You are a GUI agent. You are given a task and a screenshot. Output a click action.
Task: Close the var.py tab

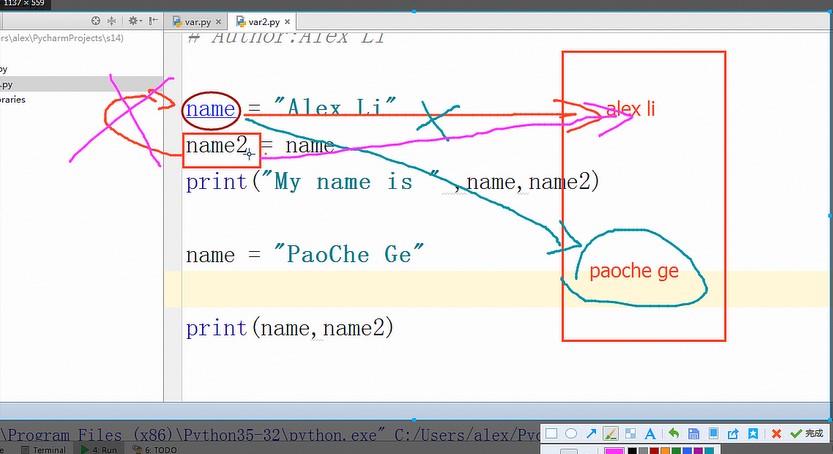(x=218, y=22)
